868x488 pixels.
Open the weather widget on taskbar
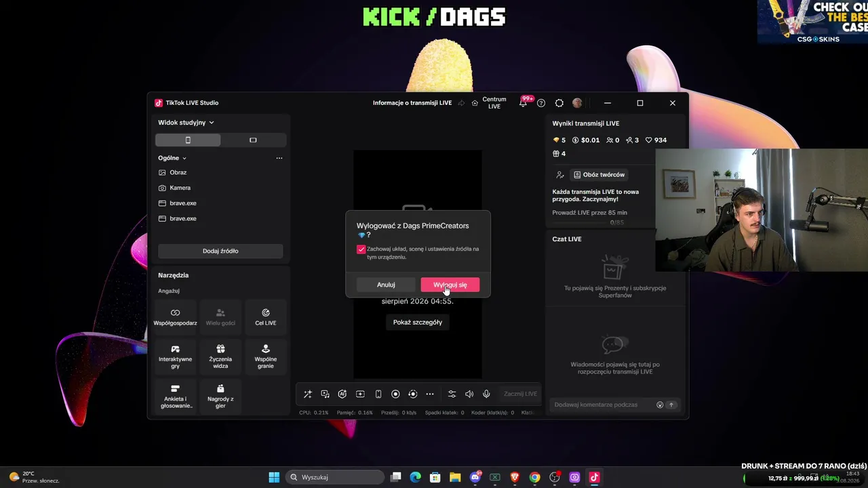click(34, 477)
